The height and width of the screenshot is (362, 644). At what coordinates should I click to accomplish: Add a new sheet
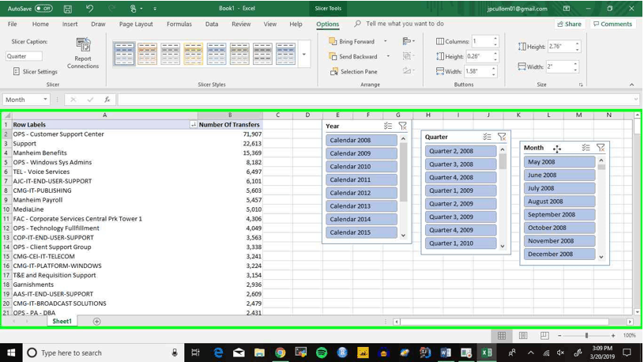(x=96, y=322)
